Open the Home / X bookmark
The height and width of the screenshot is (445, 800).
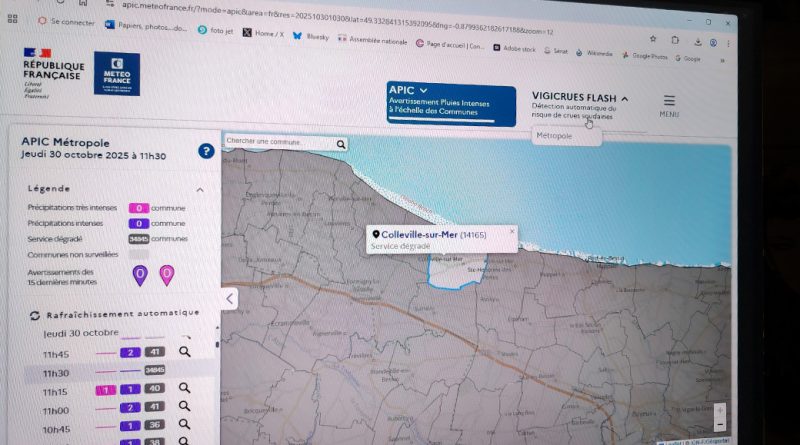263,33
